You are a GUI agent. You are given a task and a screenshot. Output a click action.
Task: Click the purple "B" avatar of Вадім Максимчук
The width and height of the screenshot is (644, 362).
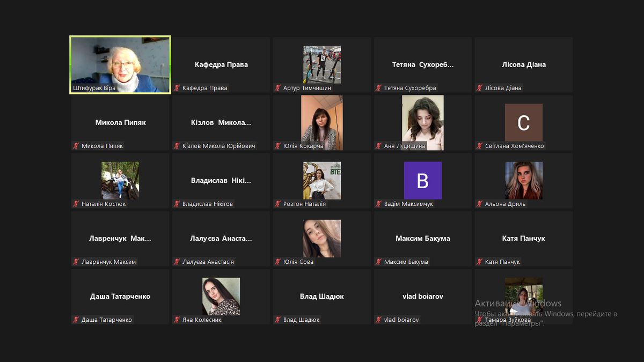422,180
